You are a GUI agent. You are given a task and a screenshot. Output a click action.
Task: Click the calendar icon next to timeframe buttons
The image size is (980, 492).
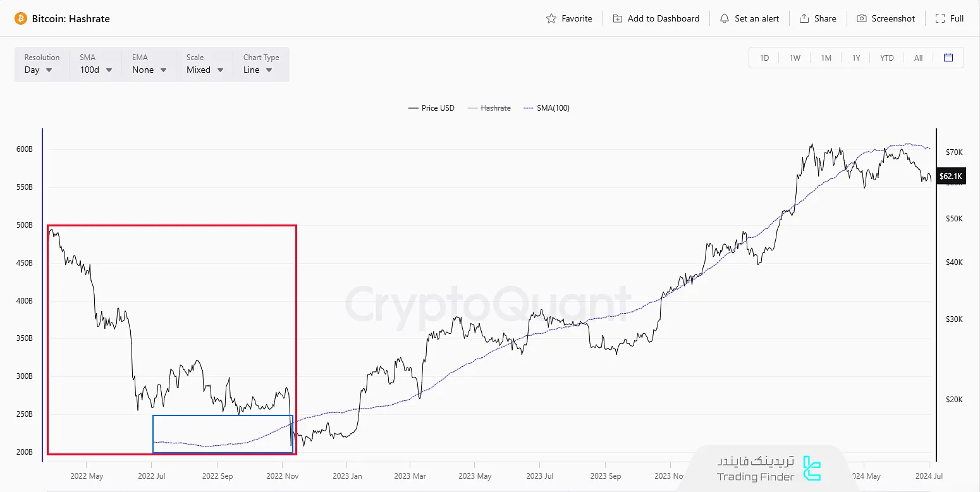tap(948, 57)
